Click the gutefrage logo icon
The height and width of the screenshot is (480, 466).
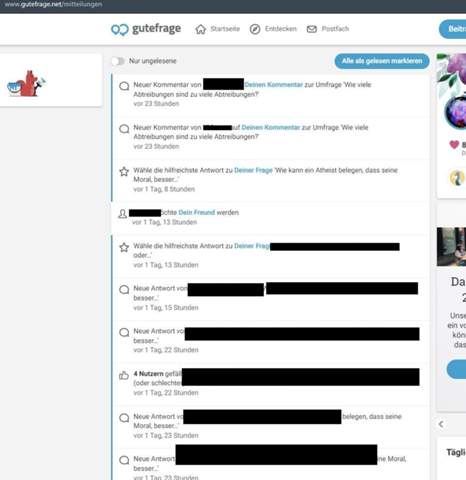[x=120, y=30]
